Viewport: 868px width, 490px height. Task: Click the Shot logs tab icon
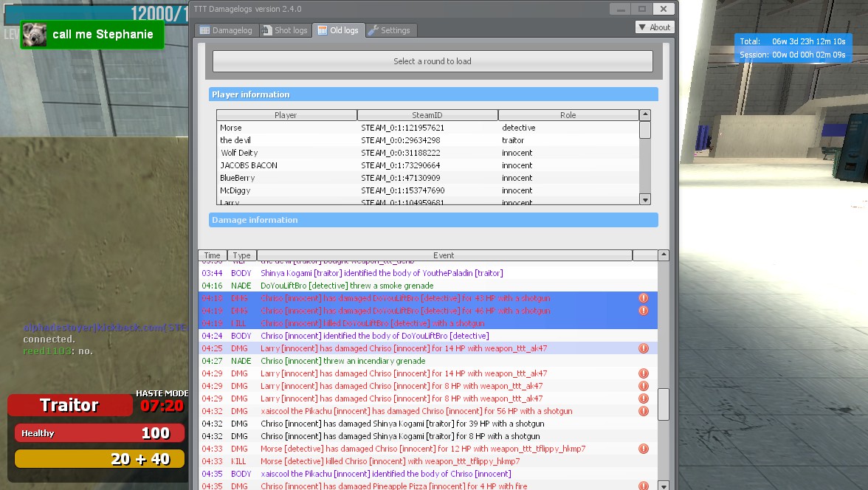tap(267, 30)
